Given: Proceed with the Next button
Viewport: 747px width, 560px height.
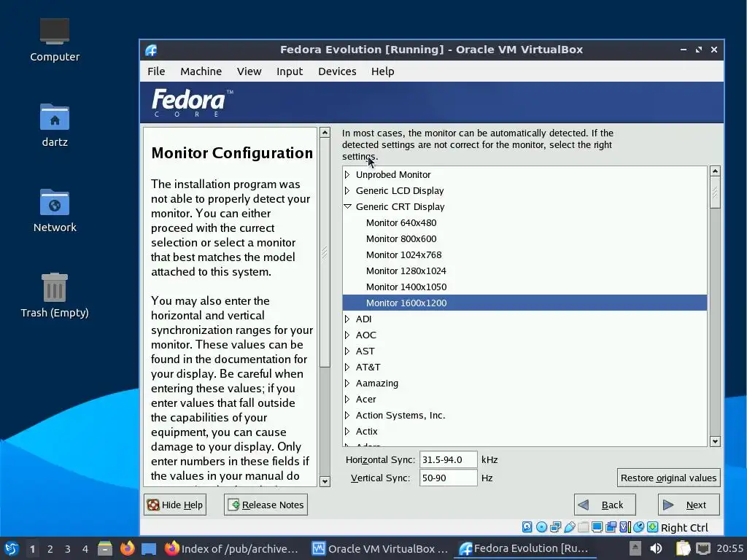Looking at the screenshot, I should pyautogui.click(x=689, y=505).
